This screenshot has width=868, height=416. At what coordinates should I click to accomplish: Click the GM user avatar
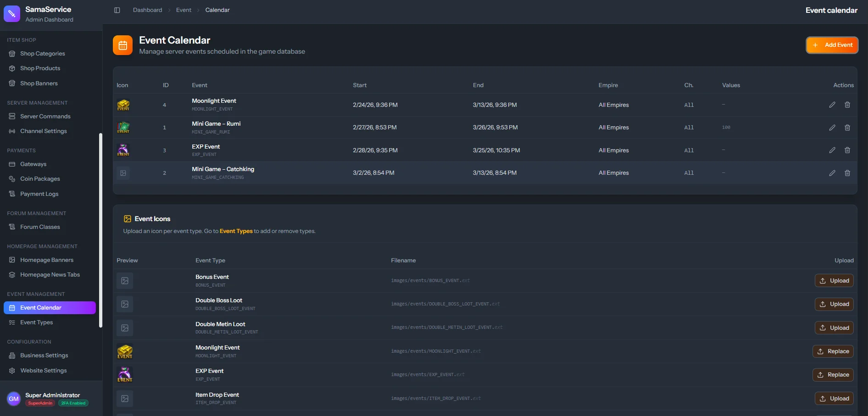pyautogui.click(x=14, y=399)
